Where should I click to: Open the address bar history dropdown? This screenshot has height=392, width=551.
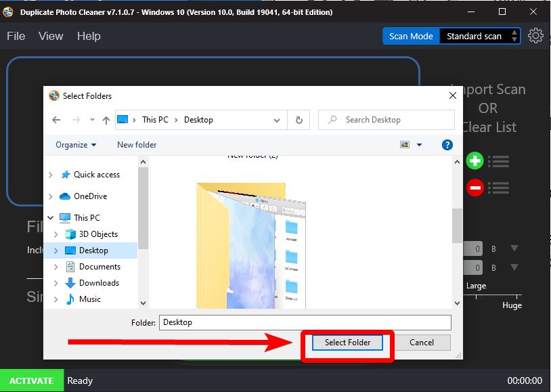[277, 121]
